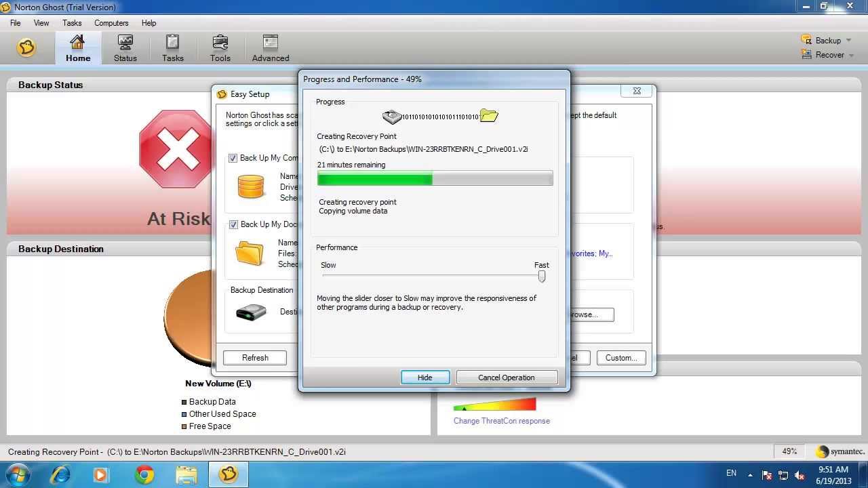Click the Free Space legend swatch
Screen dimensions: 868x488
(184, 426)
